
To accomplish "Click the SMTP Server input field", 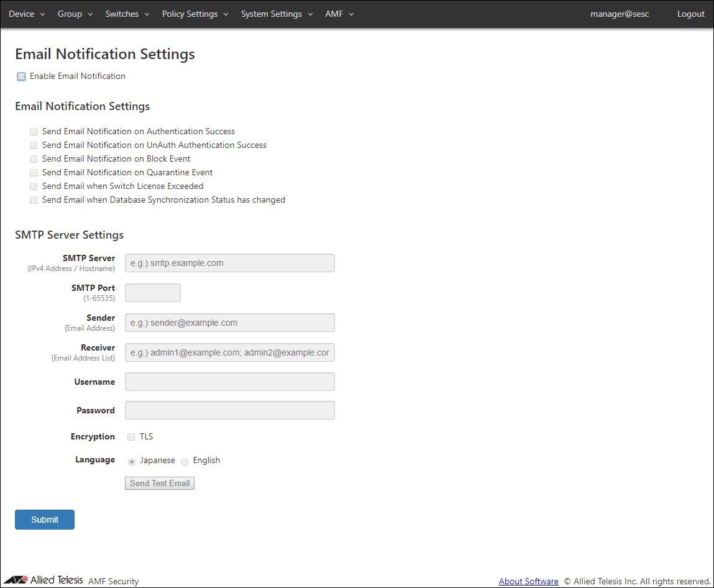I will tap(230, 263).
